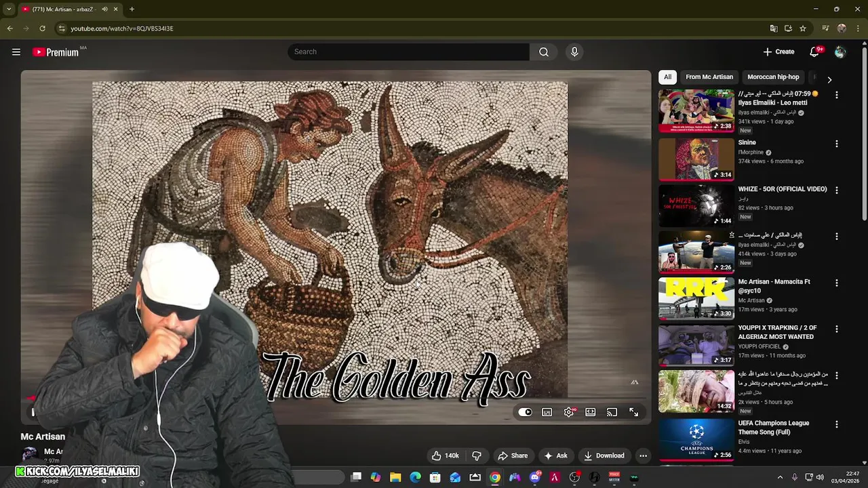Go back in browser
Image resolution: width=868 pixels, height=488 pixels.
pyautogui.click(x=9, y=28)
